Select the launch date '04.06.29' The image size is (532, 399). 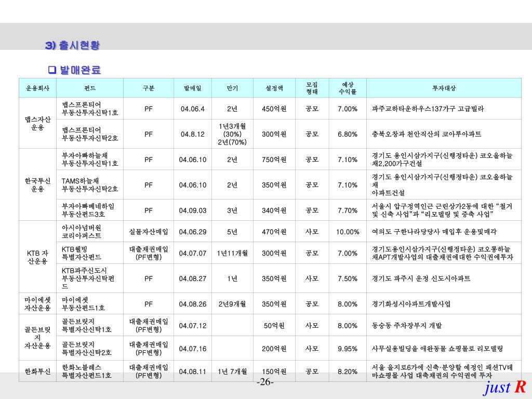tap(193, 232)
